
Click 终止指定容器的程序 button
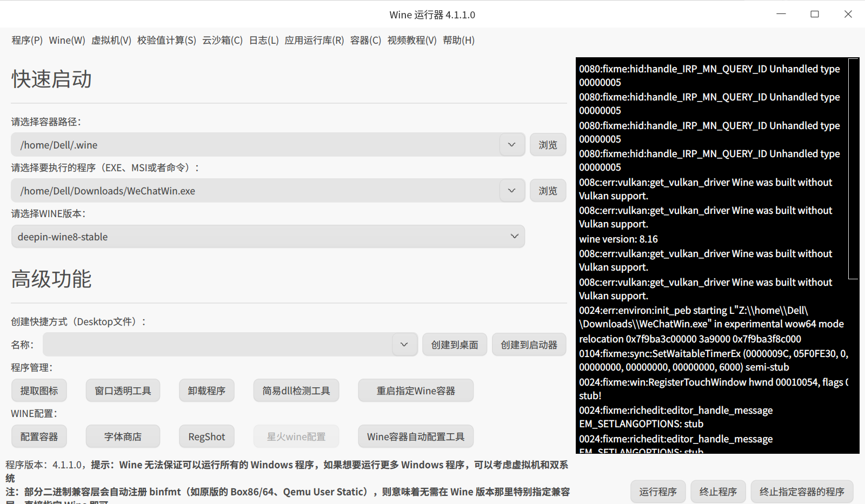coord(802,492)
